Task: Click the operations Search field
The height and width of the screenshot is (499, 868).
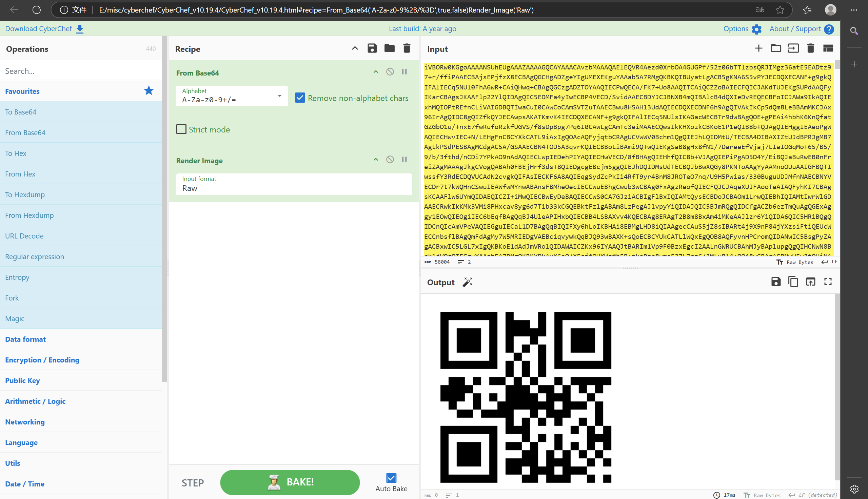Action: (81, 71)
